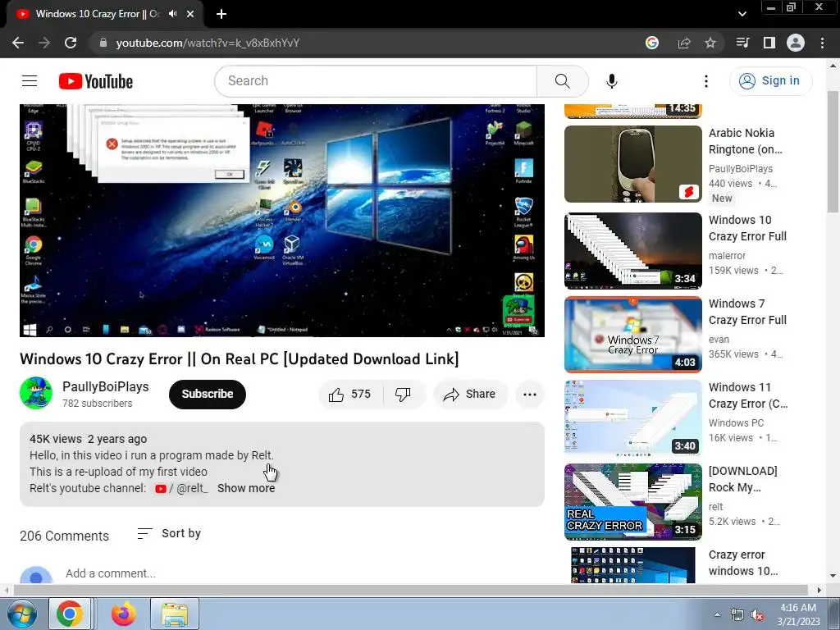Click the Windows PC channel name
Screen dimensions: 840x630
pos(736,422)
